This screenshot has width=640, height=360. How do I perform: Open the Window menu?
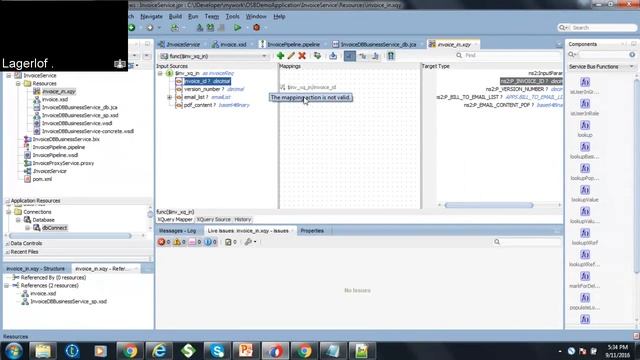(256, 17)
